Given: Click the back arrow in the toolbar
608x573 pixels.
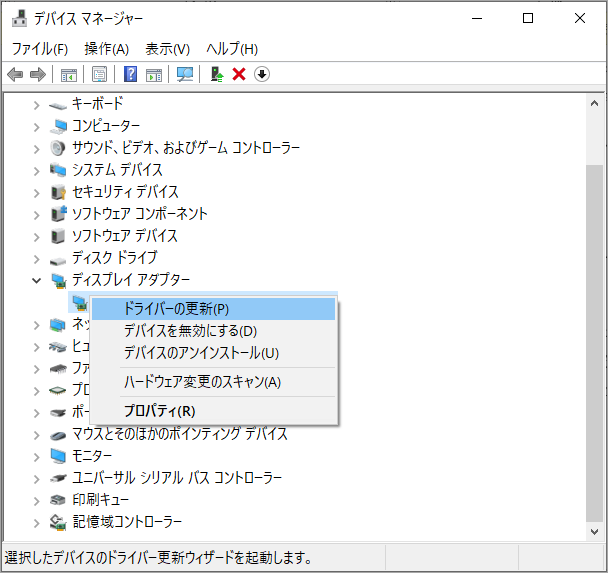Looking at the screenshot, I should pos(15,74).
